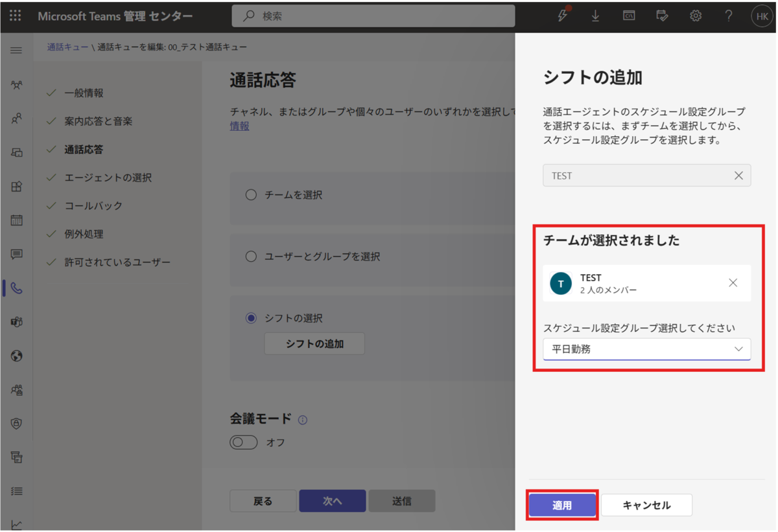
Task: Toggle the hamburger navigation menu
Action: 17,50
